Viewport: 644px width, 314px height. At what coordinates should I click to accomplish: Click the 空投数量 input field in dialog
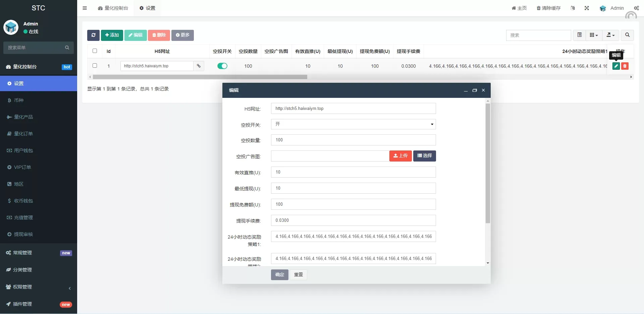point(353,140)
